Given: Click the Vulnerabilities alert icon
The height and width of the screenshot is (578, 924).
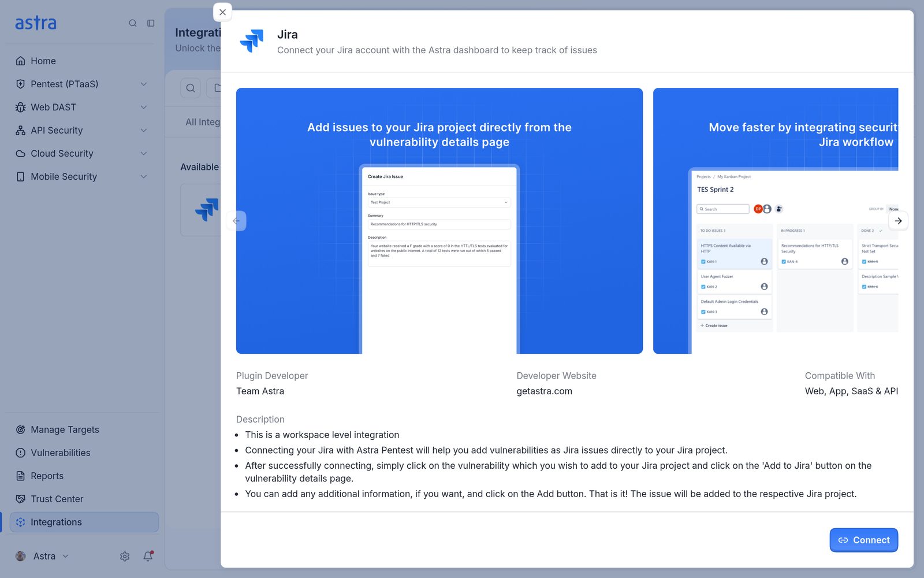Looking at the screenshot, I should click(x=21, y=453).
